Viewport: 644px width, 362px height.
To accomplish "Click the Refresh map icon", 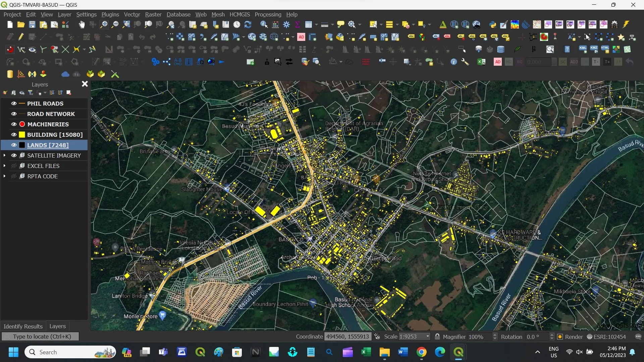I will (x=248, y=24).
